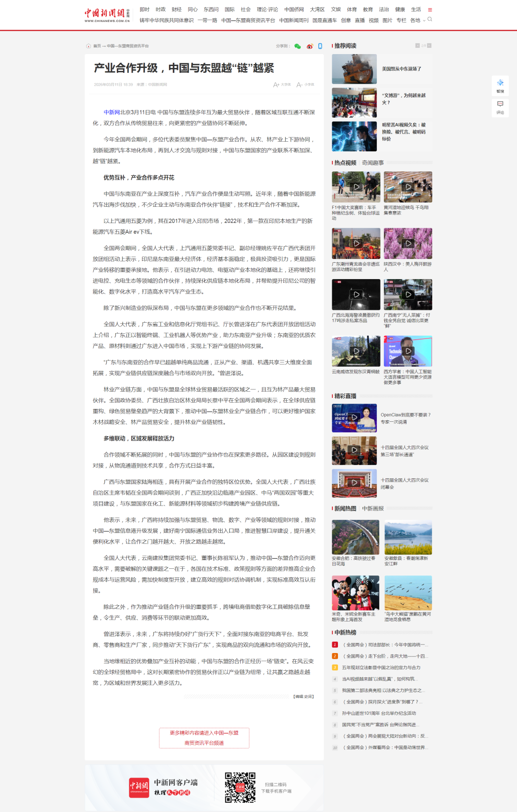The width and height of the screenshot is (517, 812).
Task: Open the 中新网 link in article lead
Action: pos(112,113)
